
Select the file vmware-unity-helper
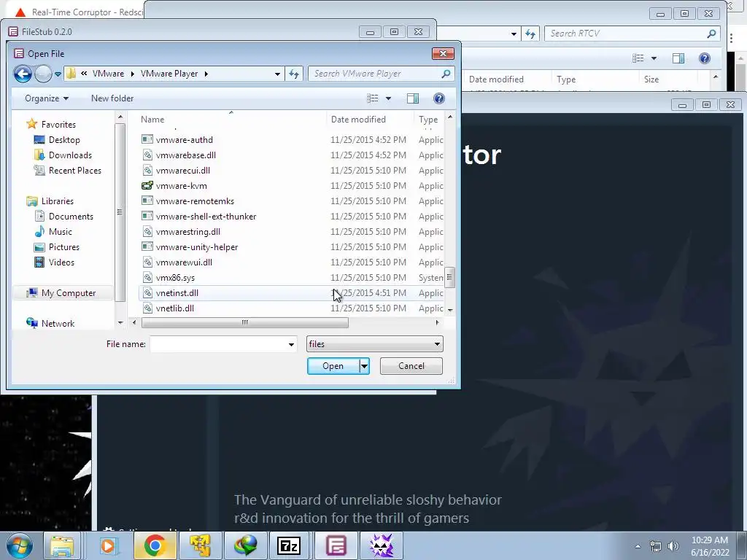(x=197, y=247)
